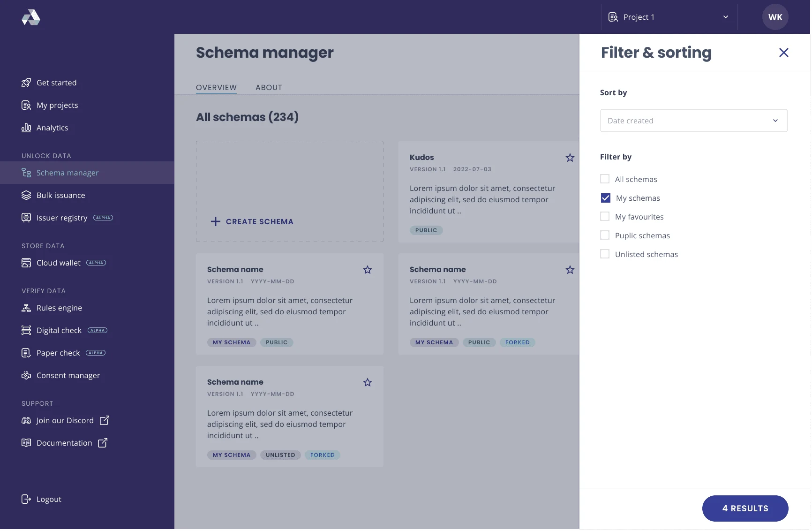The height and width of the screenshot is (531, 812).
Task: Click Consent manager icon
Action: coord(26,375)
